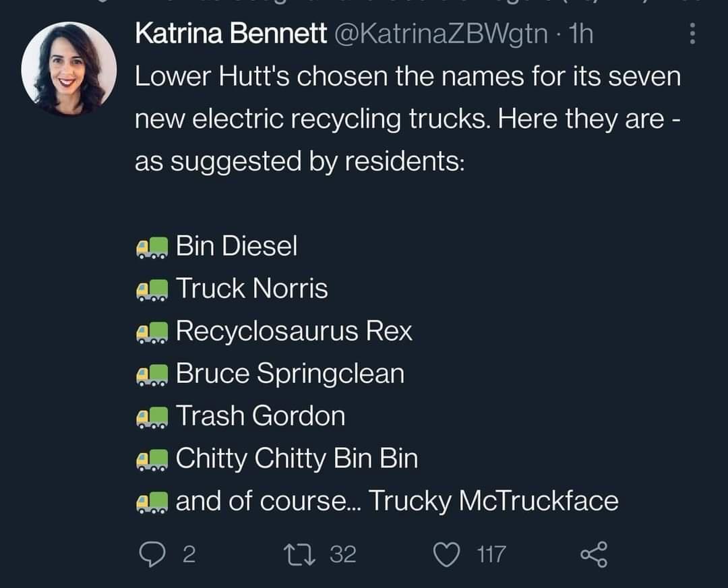The height and width of the screenshot is (588, 728).
Task: Click the retweet count of 32
Action: pos(343,554)
